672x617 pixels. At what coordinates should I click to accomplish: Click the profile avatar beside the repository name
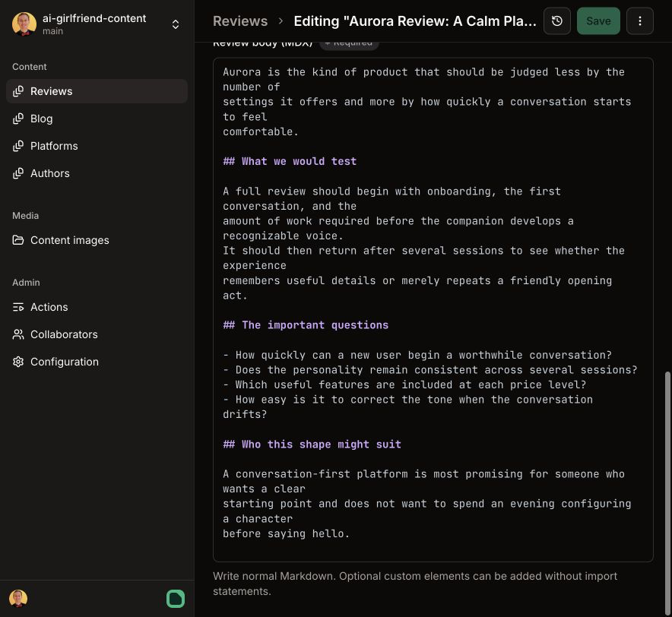point(24,24)
